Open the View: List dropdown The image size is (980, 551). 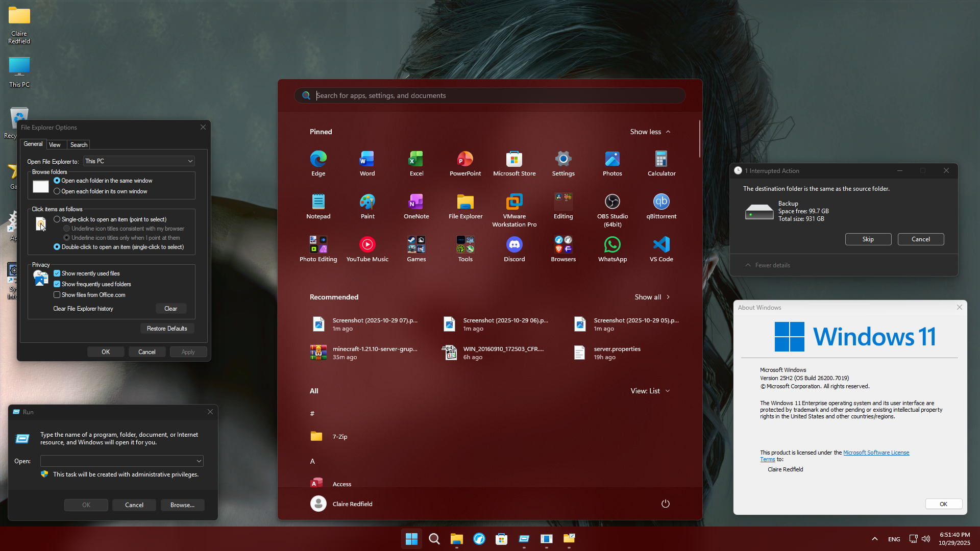[x=650, y=391]
